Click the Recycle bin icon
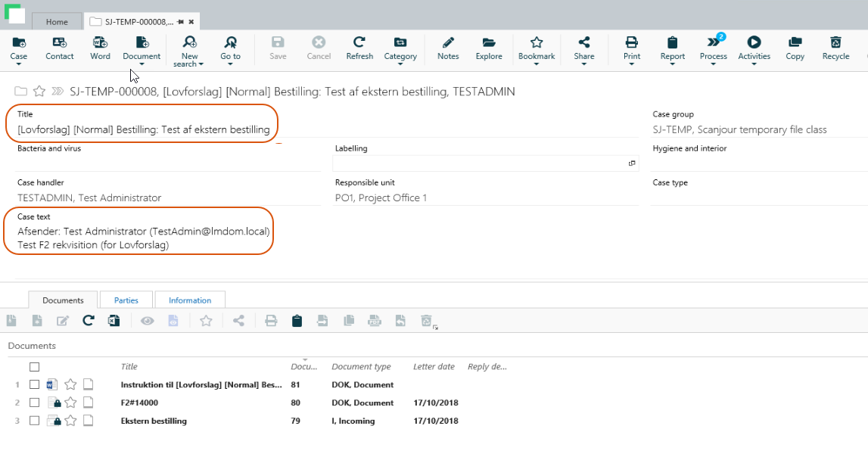This screenshot has height=457, width=868. (x=835, y=43)
